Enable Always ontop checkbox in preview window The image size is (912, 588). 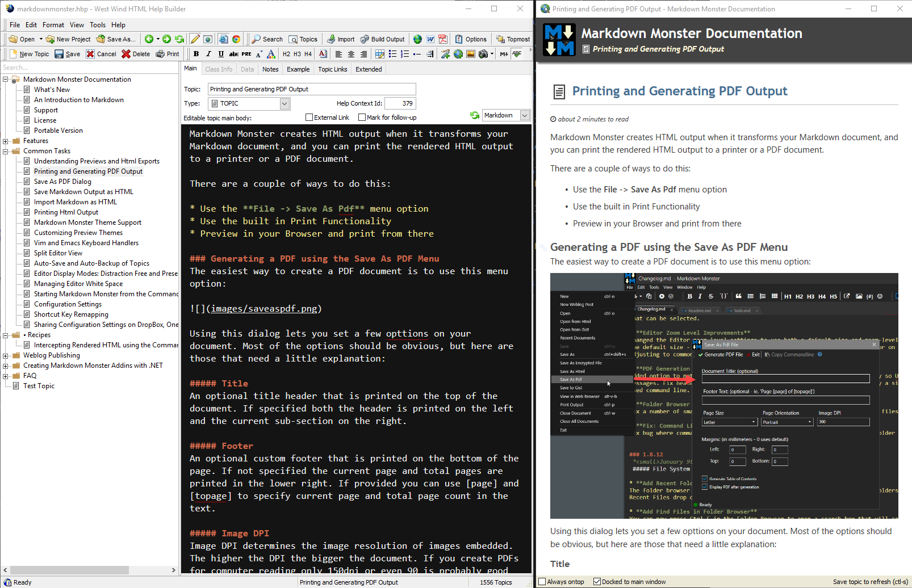coord(542,582)
